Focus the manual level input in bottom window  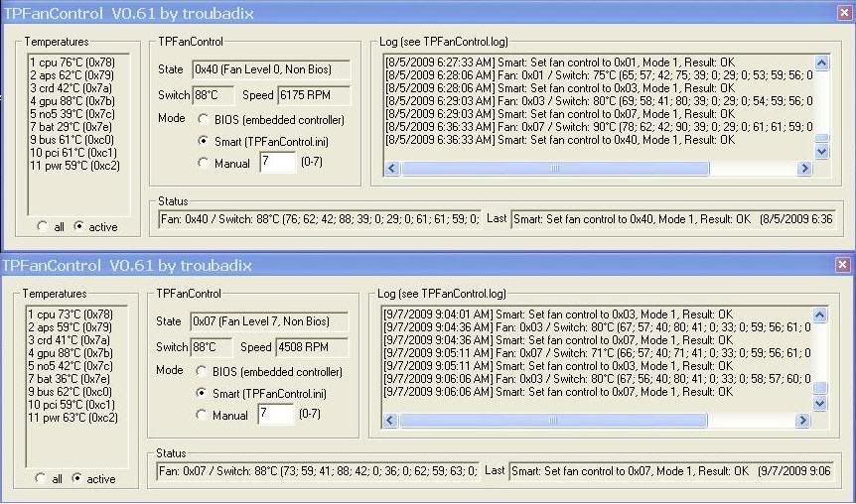(276, 415)
